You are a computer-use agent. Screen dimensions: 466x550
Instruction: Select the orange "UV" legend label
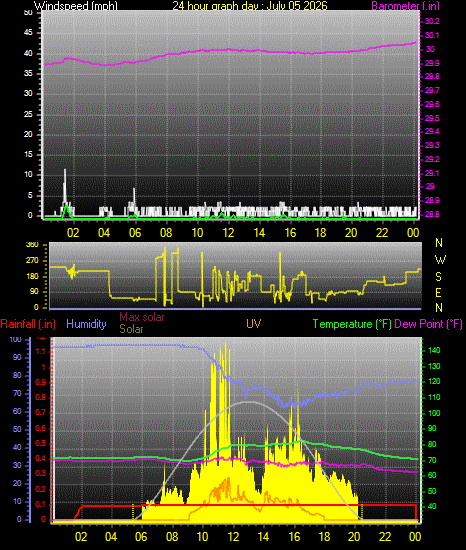(x=254, y=323)
